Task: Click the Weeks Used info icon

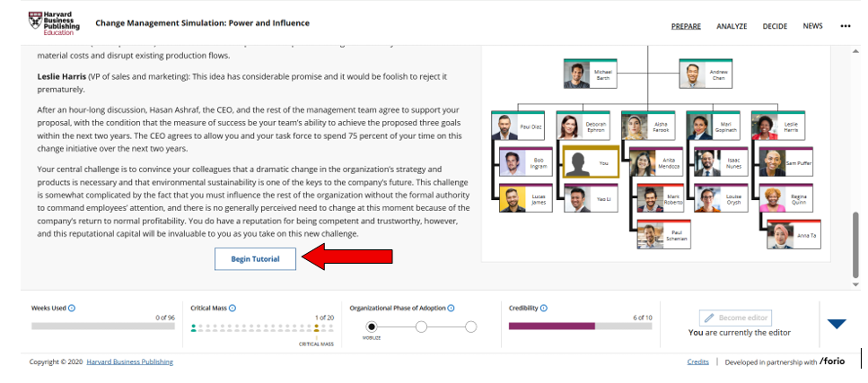Action: pos(72,308)
